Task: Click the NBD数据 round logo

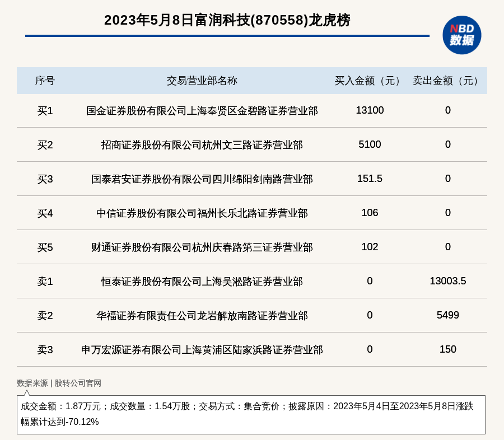Action: (x=461, y=35)
